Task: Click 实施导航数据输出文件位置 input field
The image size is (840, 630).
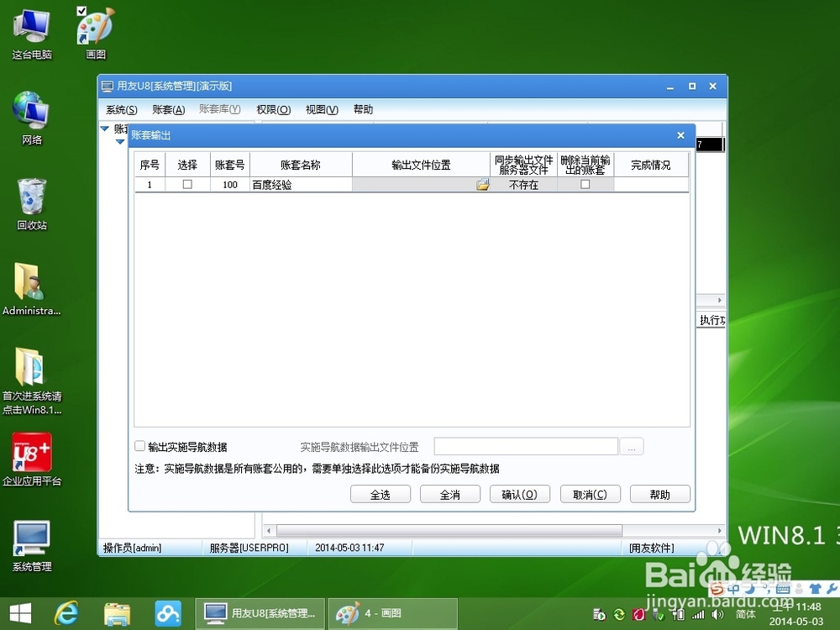Action: 526,447
